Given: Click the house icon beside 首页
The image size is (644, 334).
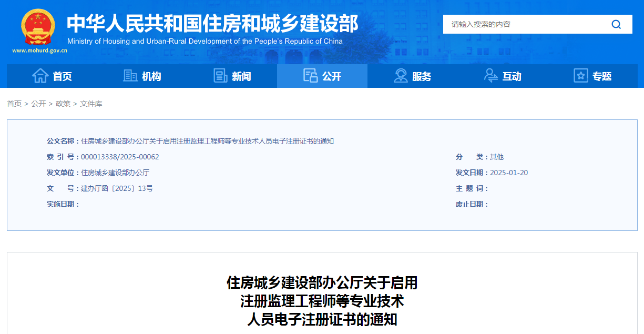Looking at the screenshot, I should coord(40,76).
